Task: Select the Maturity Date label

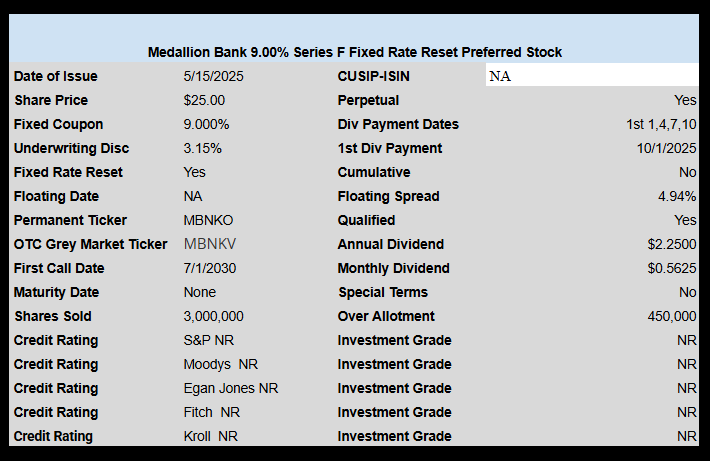Action: coord(56,292)
